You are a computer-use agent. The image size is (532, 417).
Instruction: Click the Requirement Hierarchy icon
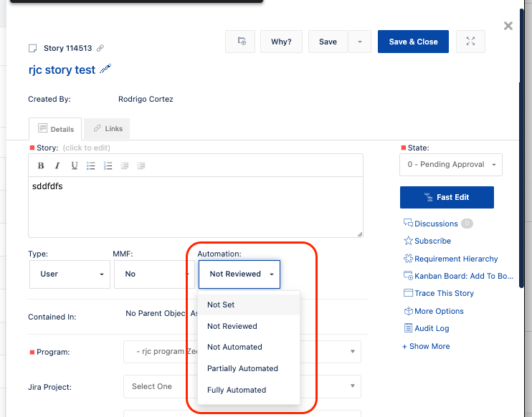(x=408, y=259)
